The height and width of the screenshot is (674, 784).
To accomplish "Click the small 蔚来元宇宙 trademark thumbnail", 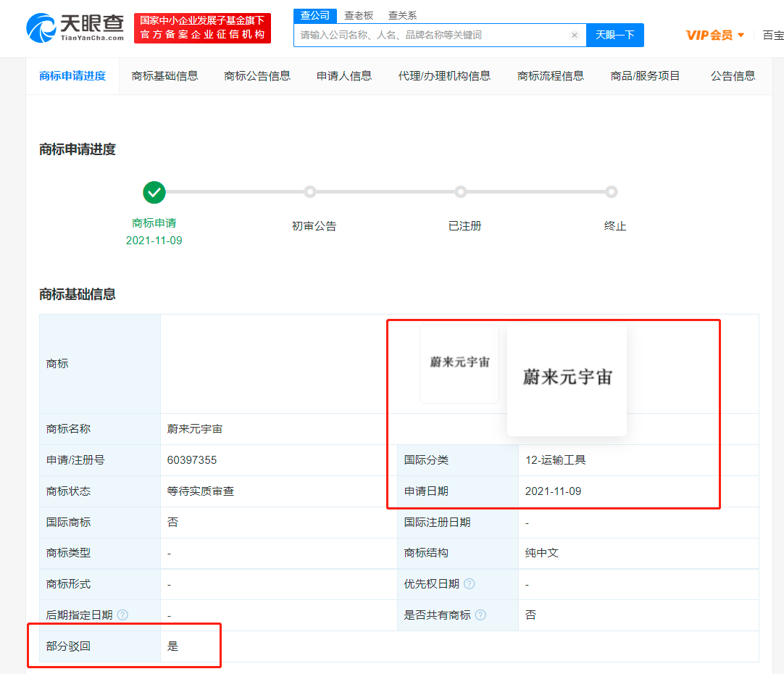I will [459, 363].
